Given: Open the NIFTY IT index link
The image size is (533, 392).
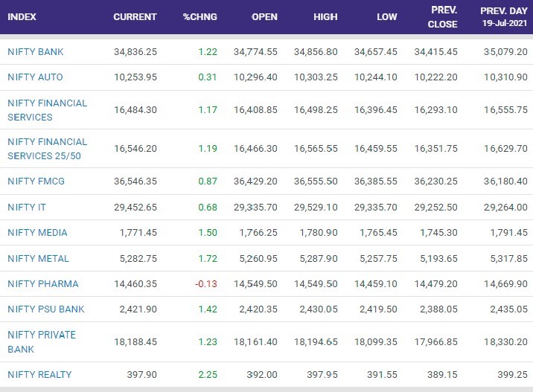Looking at the screenshot, I should [x=27, y=208].
